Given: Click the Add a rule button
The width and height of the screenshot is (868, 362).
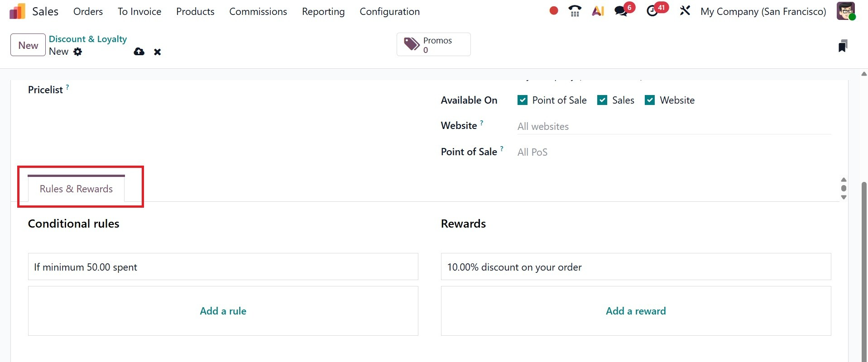Looking at the screenshot, I should tap(223, 311).
